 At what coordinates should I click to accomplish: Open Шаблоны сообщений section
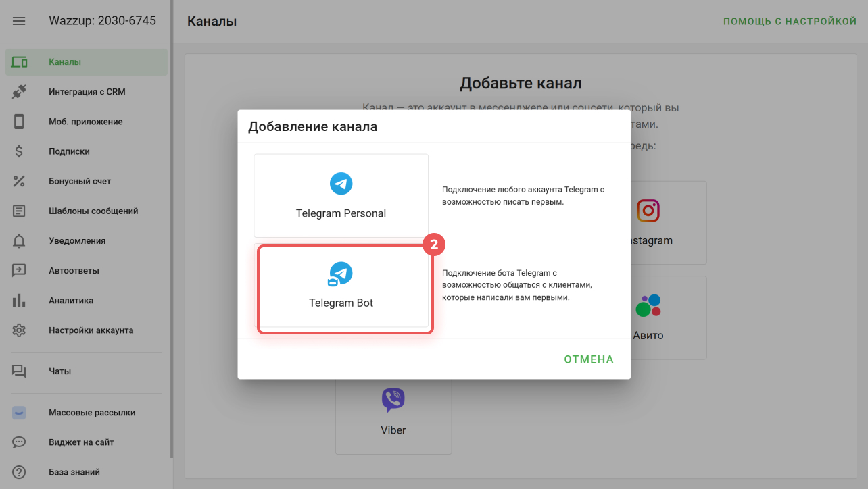[87, 211]
